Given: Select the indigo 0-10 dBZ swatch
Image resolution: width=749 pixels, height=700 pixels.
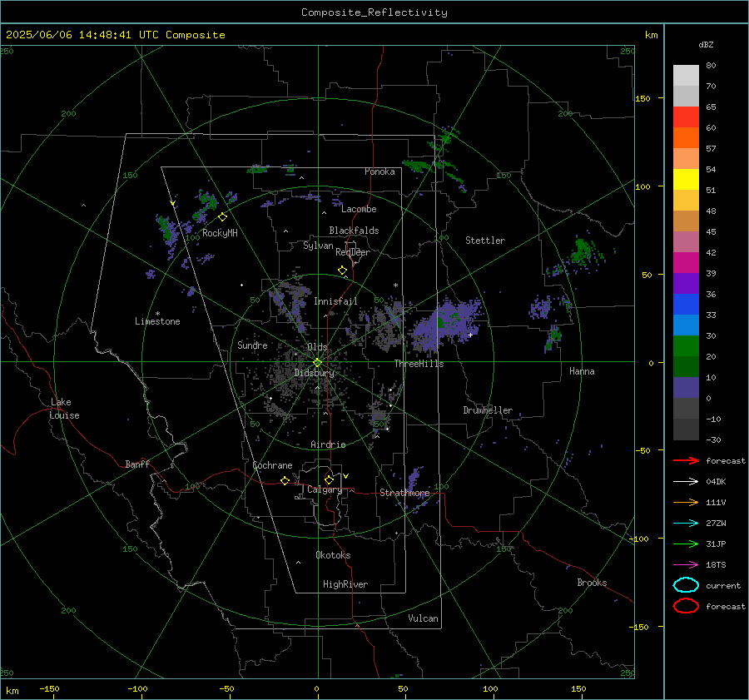Looking at the screenshot, I should pyautogui.click(x=686, y=387).
